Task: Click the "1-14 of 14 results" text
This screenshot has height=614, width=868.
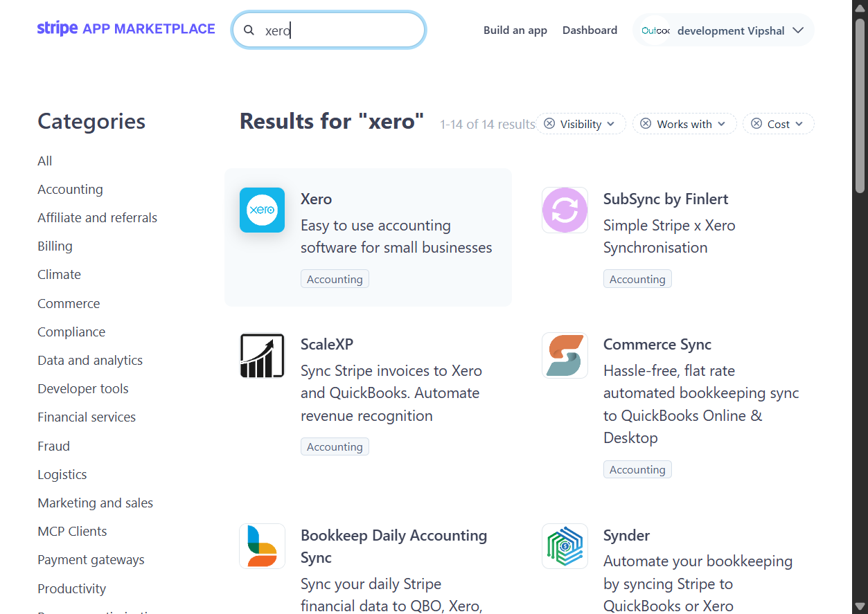Action: coord(488,125)
